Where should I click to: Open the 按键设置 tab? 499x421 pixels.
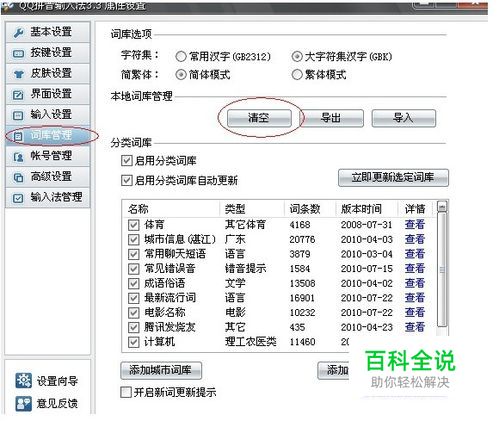pyautogui.click(x=48, y=53)
